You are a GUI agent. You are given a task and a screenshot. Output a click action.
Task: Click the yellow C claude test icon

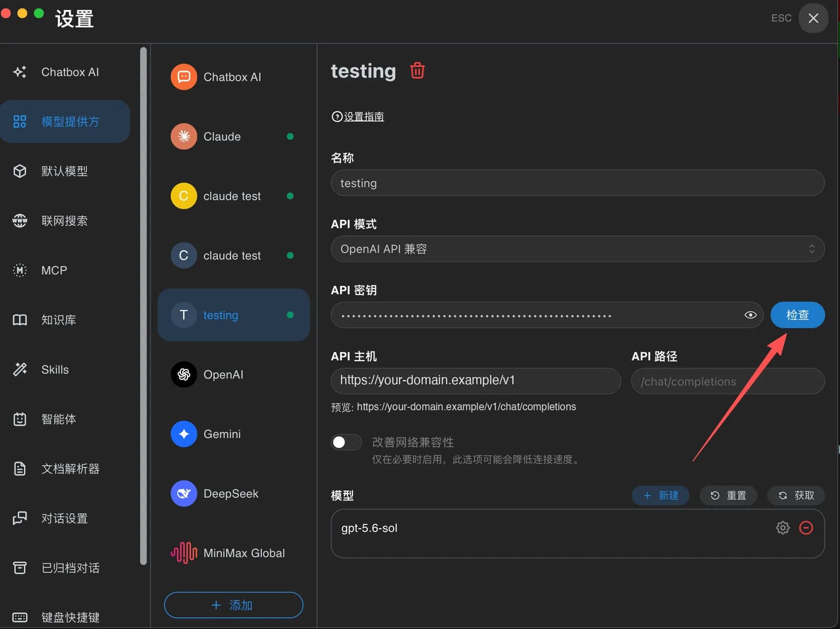184,196
